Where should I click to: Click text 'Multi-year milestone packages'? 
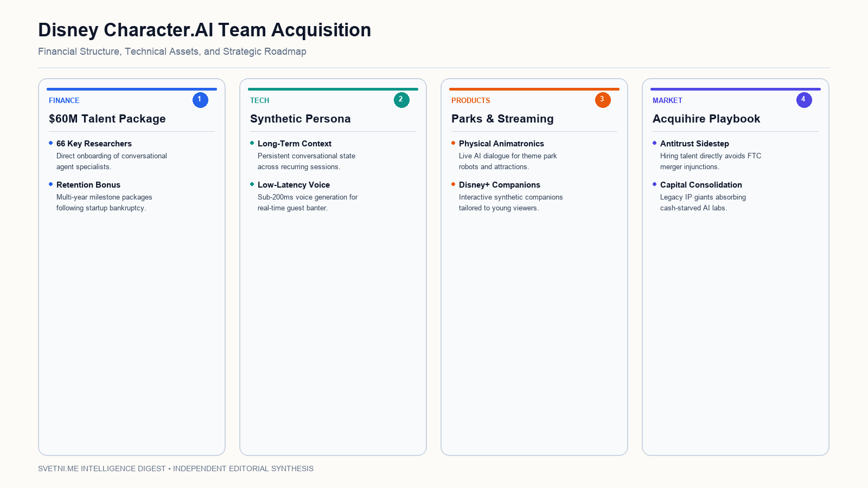point(104,197)
